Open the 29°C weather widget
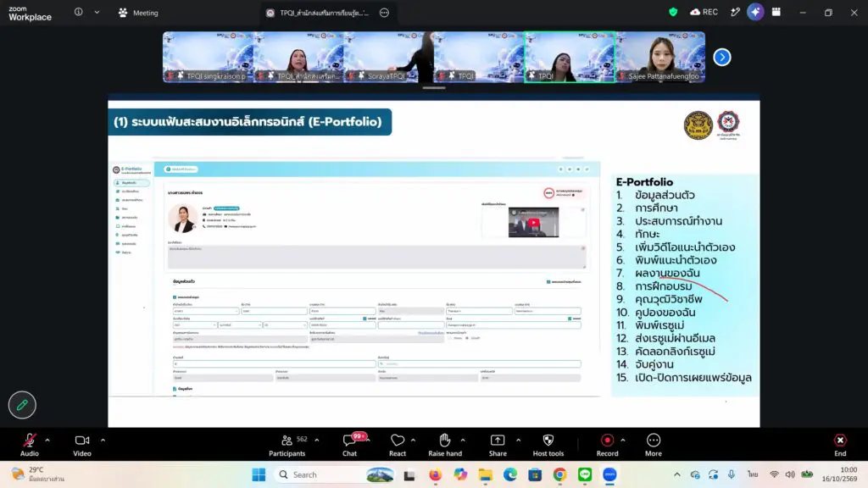 click(x=37, y=474)
